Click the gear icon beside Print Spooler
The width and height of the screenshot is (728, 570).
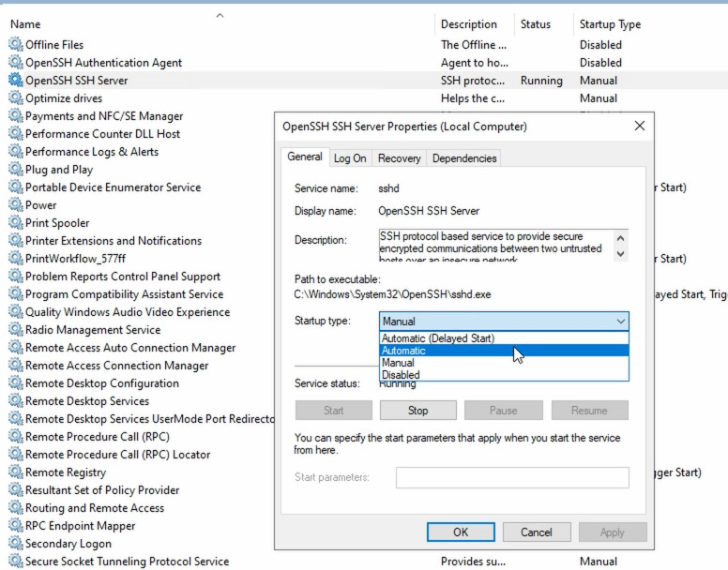[x=15, y=222]
